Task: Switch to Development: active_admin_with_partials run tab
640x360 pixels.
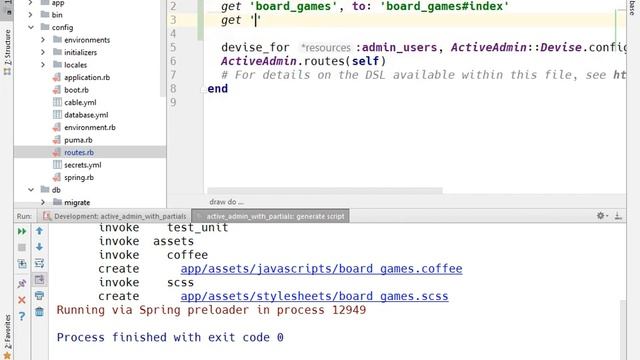Action: (x=114, y=216)
